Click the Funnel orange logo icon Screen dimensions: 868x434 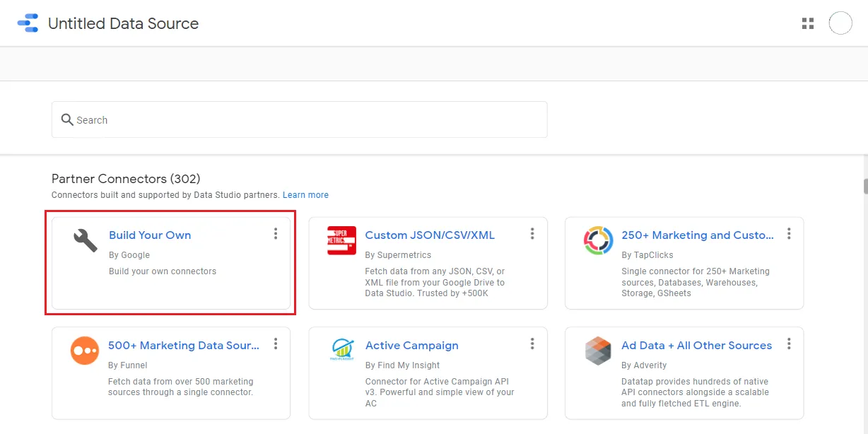[x=85, y=351]
